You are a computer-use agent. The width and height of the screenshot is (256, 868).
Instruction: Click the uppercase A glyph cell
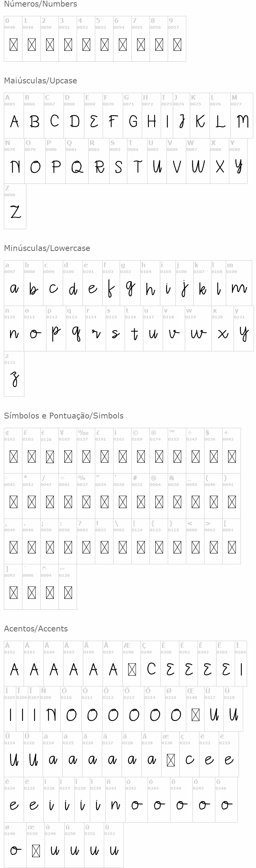click(14, 116)
